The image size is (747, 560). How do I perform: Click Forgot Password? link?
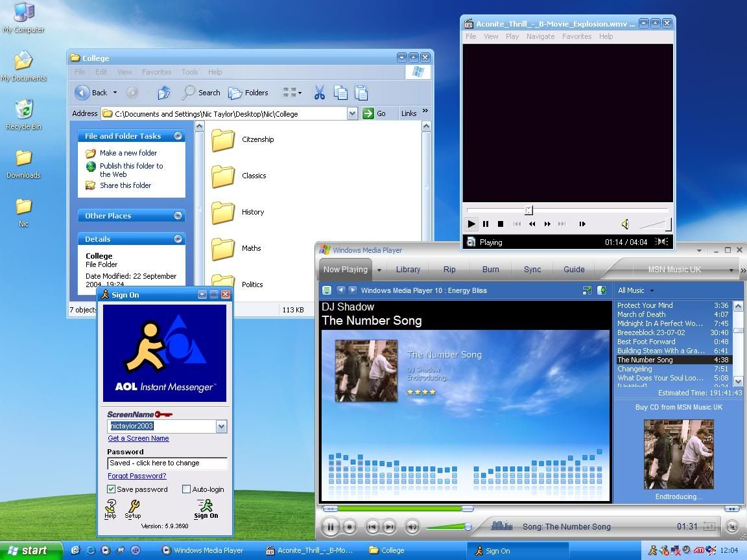[137, 476]
